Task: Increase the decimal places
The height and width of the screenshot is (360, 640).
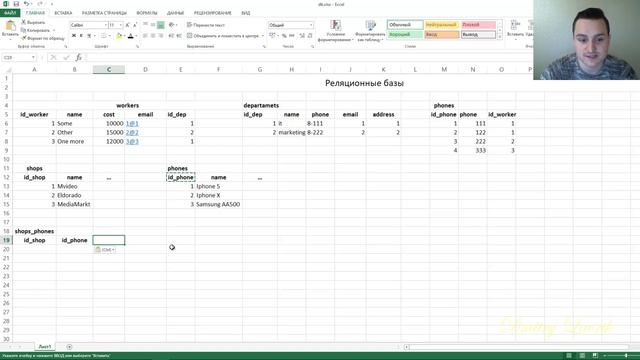Action: pyautogui.click(x=302, y=36)
